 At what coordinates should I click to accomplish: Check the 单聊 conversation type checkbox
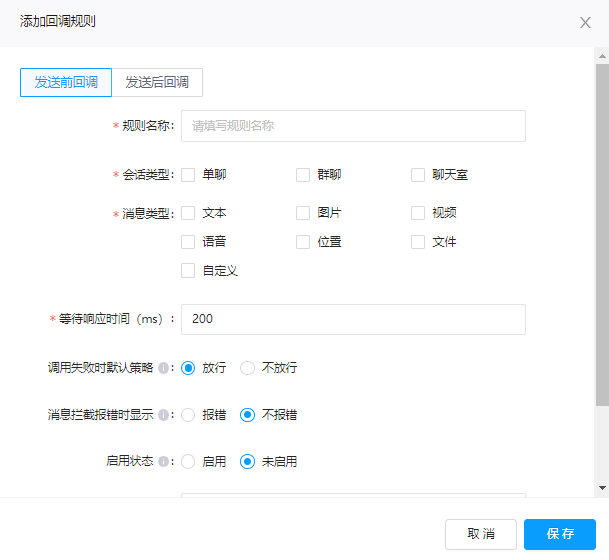(x=188, y=175)
